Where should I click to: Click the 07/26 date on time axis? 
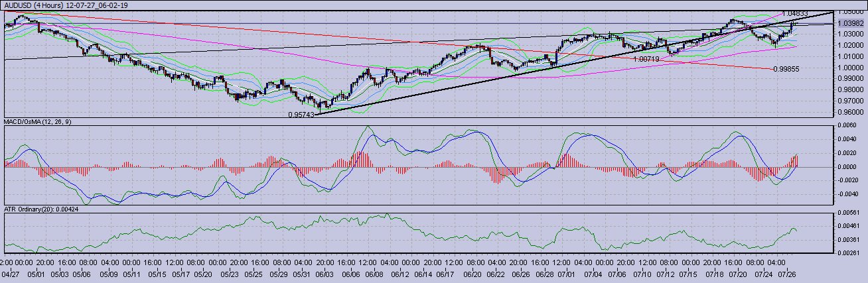pyautogui.click(x=787, y=273)
